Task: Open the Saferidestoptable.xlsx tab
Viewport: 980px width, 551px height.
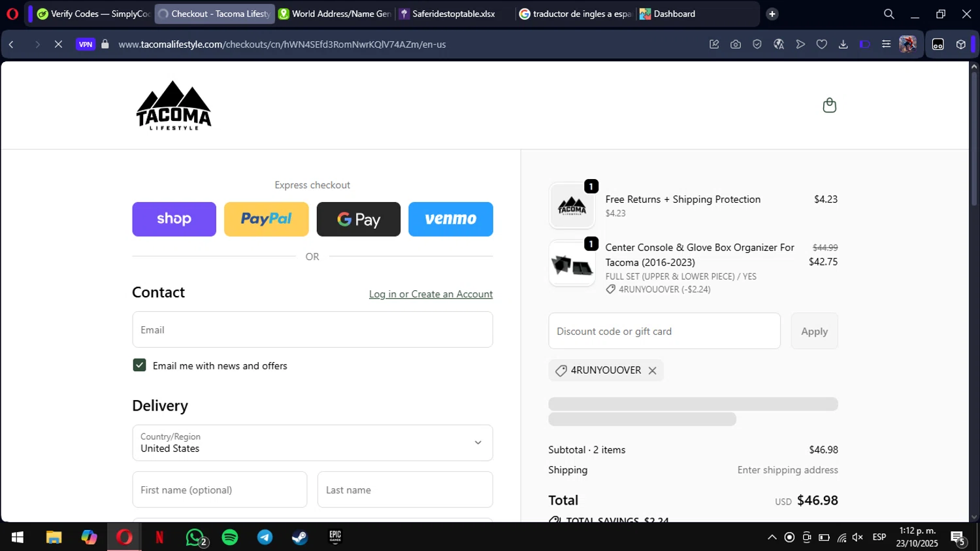Action: click(455, 14)
